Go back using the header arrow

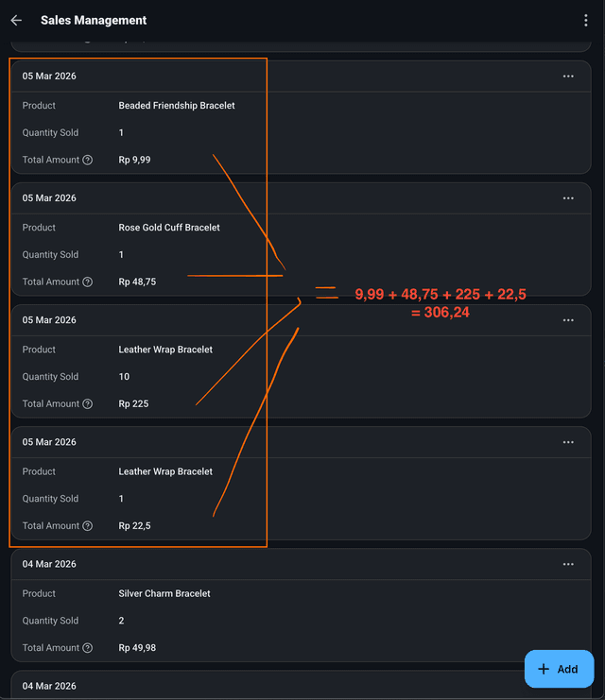click(16, 20)
